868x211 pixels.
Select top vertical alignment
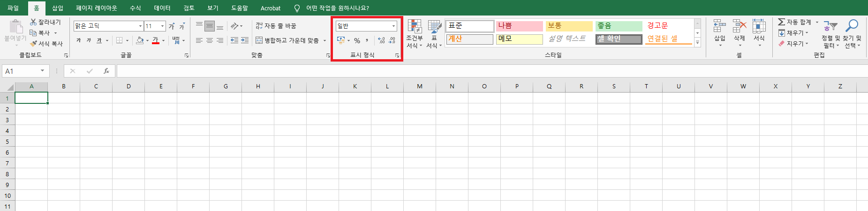tap(199, 26)
